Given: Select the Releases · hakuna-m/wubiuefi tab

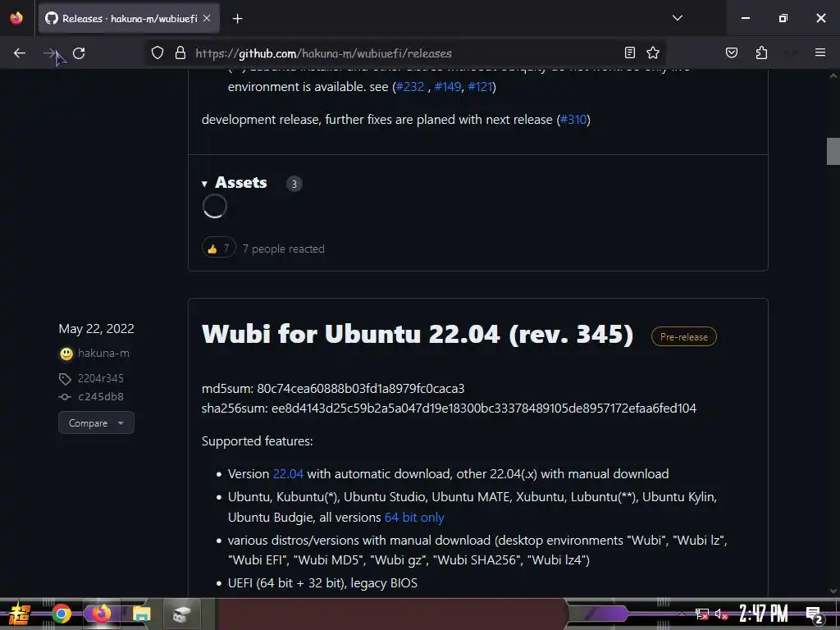Looking at the screenshot, I should click(x=129, y=18).
